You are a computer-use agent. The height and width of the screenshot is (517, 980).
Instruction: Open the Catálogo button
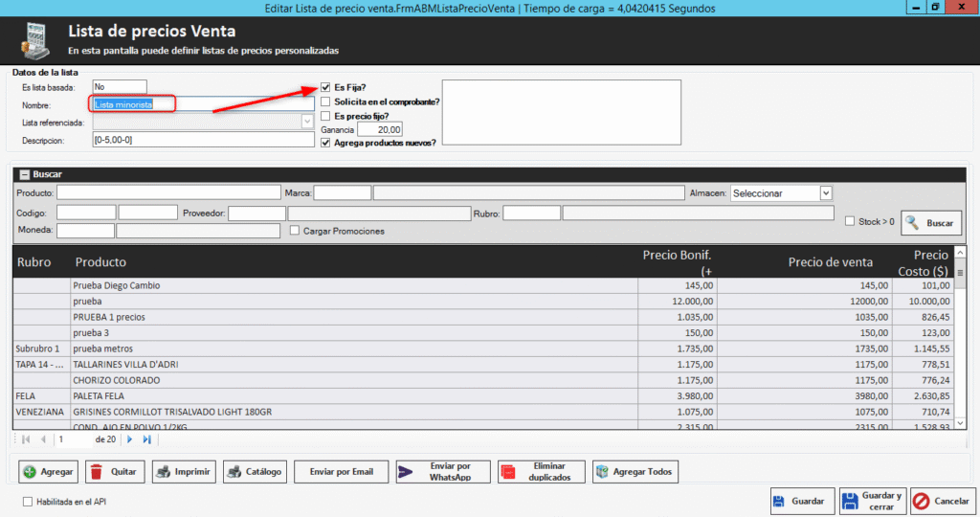pyautogui.click(x=254, y=472)
